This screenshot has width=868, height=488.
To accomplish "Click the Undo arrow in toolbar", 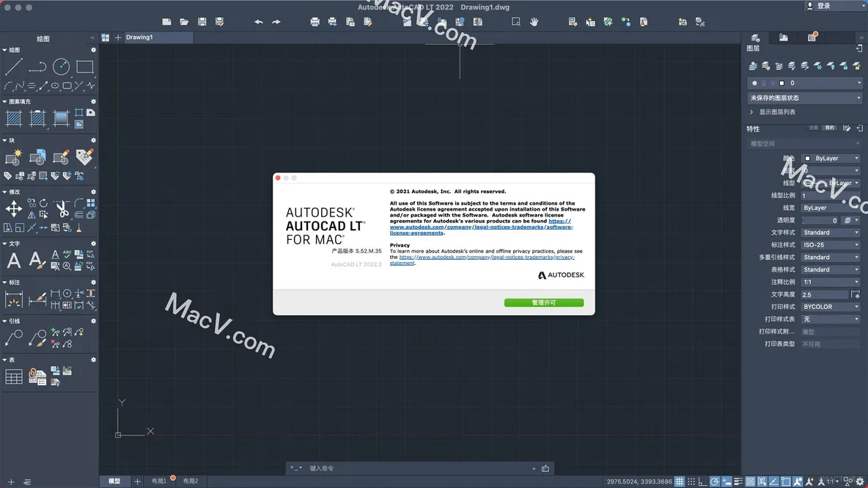I will coord(259,21).
